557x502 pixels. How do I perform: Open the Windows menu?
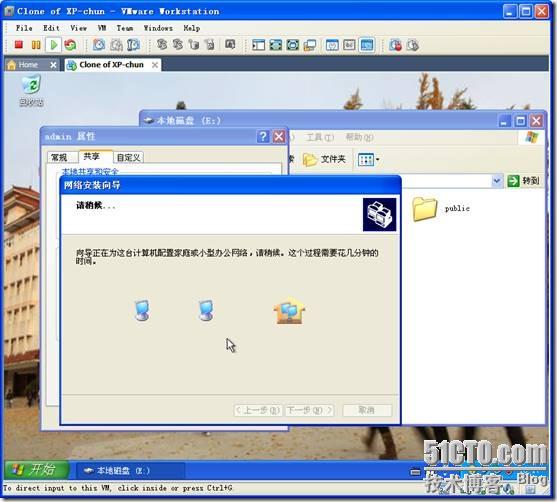[x=158, y=28]
